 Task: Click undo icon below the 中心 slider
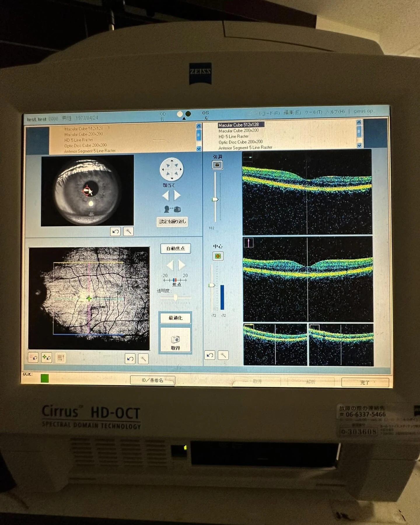click(210, 355)
